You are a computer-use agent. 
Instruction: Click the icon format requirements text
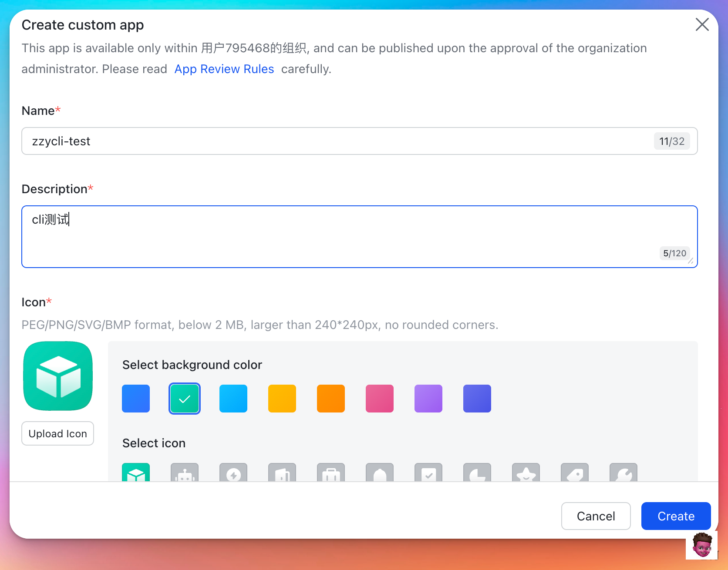point(260,325)
